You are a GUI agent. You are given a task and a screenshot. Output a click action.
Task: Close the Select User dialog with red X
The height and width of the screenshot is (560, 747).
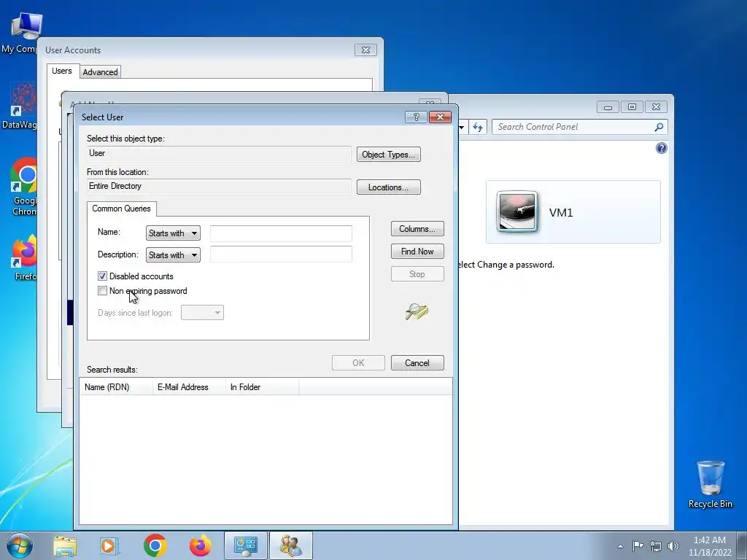[440, 117]
